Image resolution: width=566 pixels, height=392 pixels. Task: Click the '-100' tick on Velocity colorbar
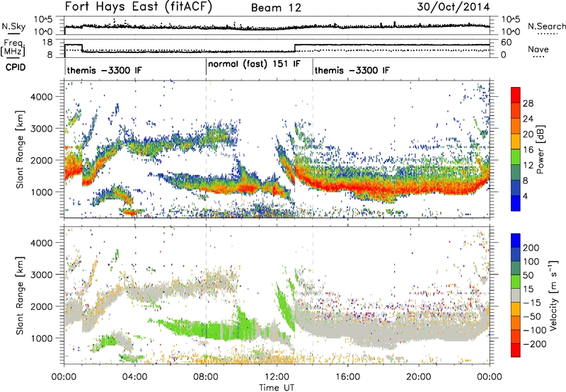pos(535,330)
